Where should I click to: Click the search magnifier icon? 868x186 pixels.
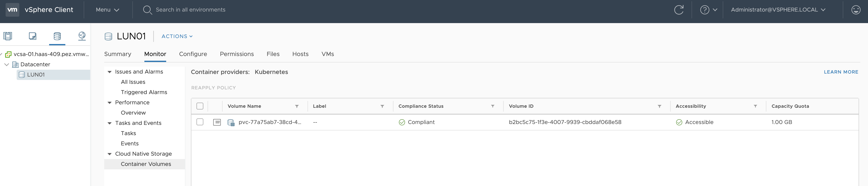pos(147,10)
